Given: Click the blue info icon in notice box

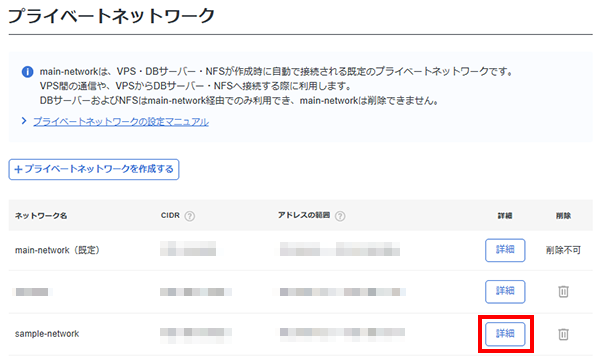Looking at the screenshot, I should pyautogui.click(x=27, y=72).
